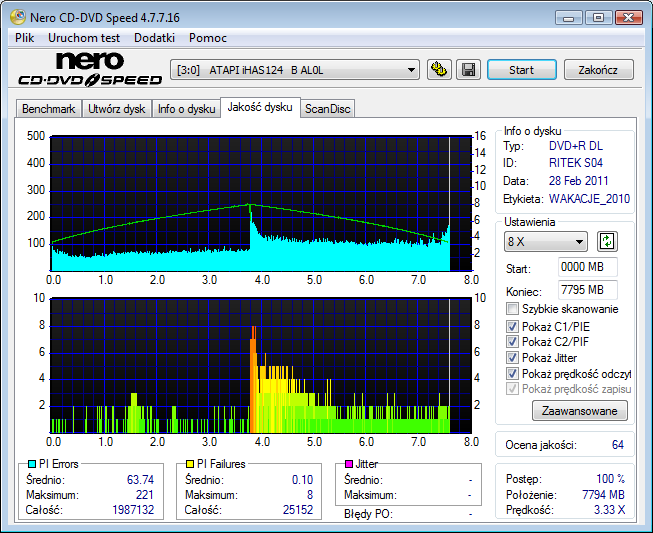This screenshot has width=653, height=533.
Task: Click the Start 0000 MB field
Action: [x=588, y=267]
